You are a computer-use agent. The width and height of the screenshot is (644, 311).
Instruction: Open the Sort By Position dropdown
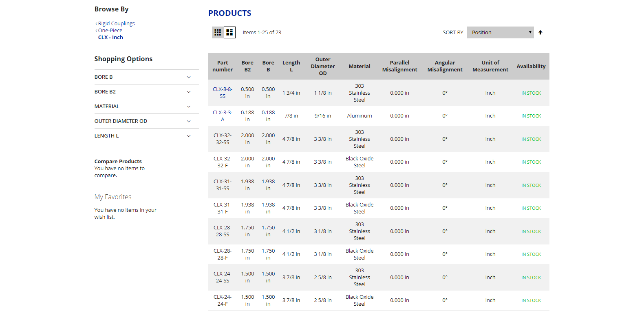(501, 32)
